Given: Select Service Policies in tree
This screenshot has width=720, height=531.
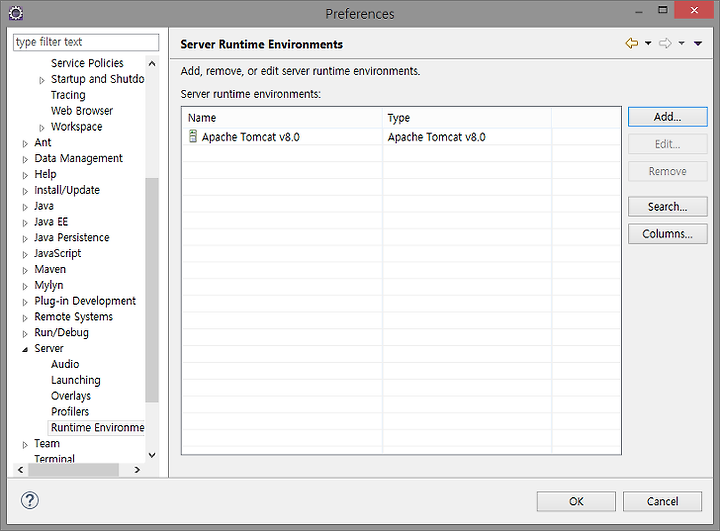Looking at the screenshot, I should [87, 63].
